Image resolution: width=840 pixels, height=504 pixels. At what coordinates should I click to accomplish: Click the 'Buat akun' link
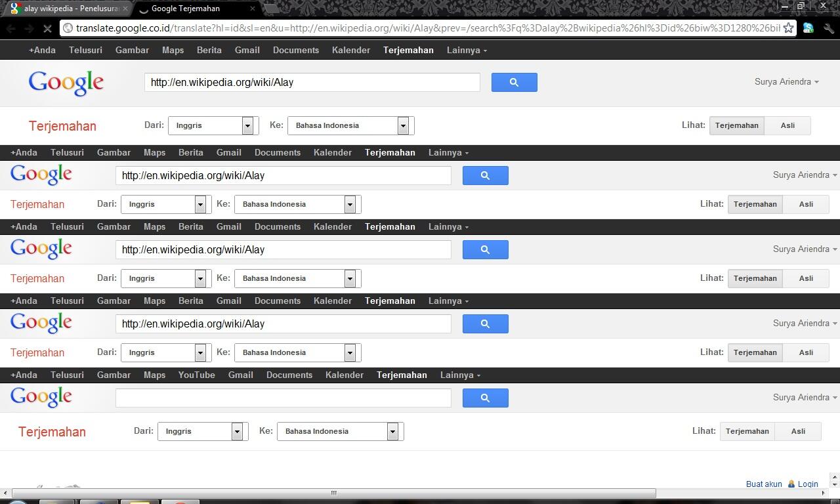pos(764,484)
